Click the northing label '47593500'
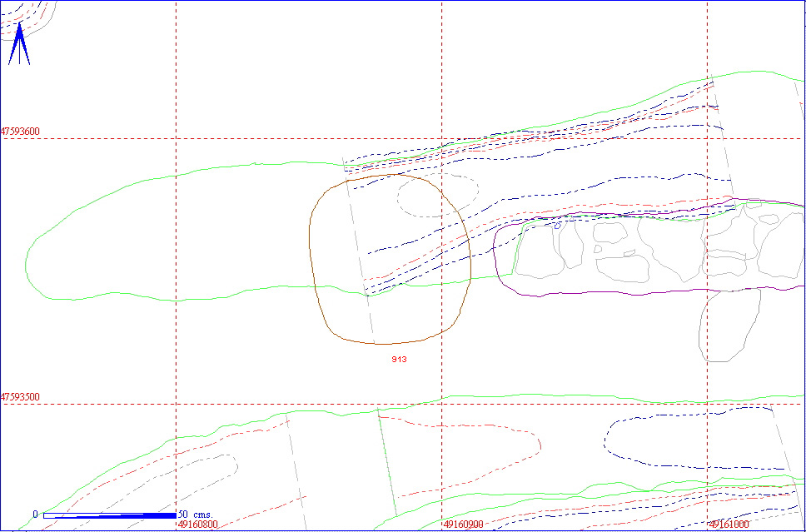This screenshot has width=806, height=532. (21, 397)
